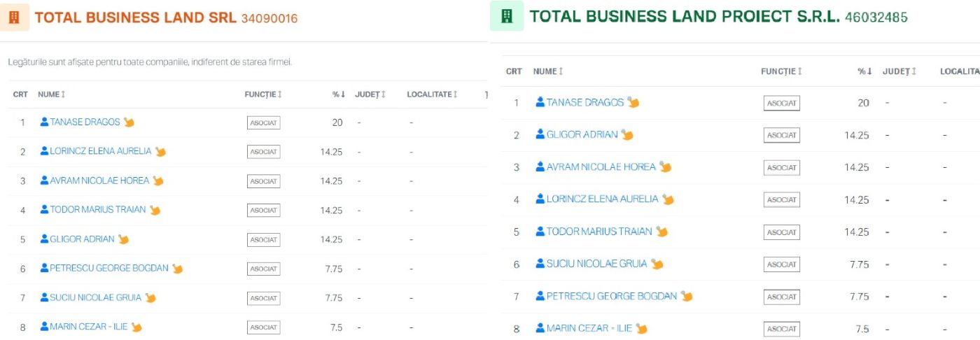
Task: Click the green building icon beside TOTAL BUSINESS LAND PROIECT
Action: (507, 16)
